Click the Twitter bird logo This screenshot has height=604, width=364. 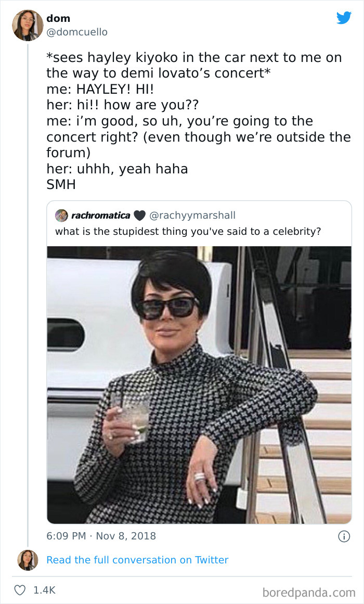[344, 18]
